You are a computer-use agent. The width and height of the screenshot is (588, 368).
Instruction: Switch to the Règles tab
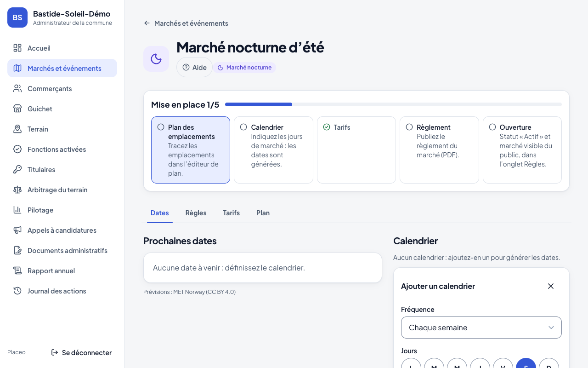coord(196,213)
